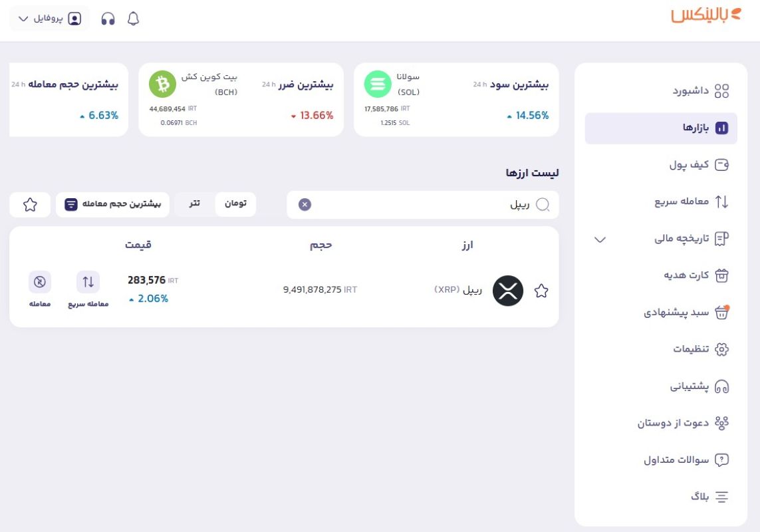Click the search magnifier icon
Image resolution: width=760 pixels, height=532 pixels.
(543, 205)
